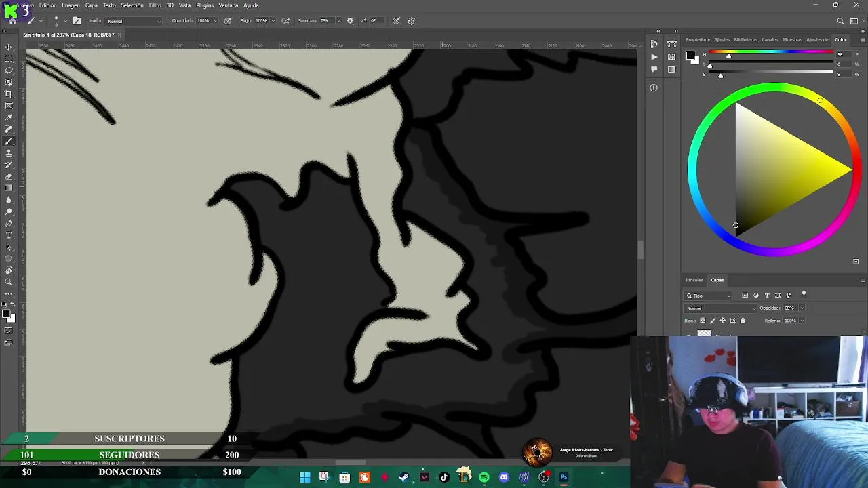Open Info panel icon
Image resolution: width=868 pixels, height=488 pixels.
pyautogui.click(x=654, y=88)
